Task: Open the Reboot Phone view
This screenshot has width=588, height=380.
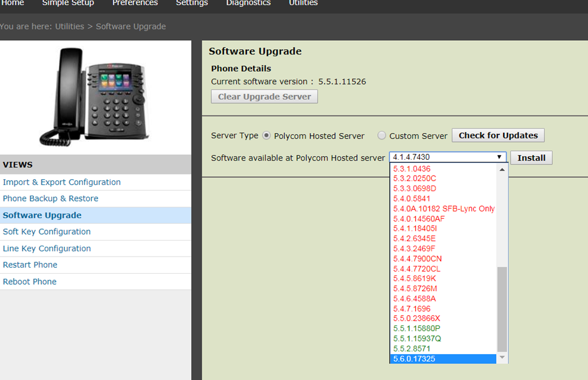Action: 30,282
